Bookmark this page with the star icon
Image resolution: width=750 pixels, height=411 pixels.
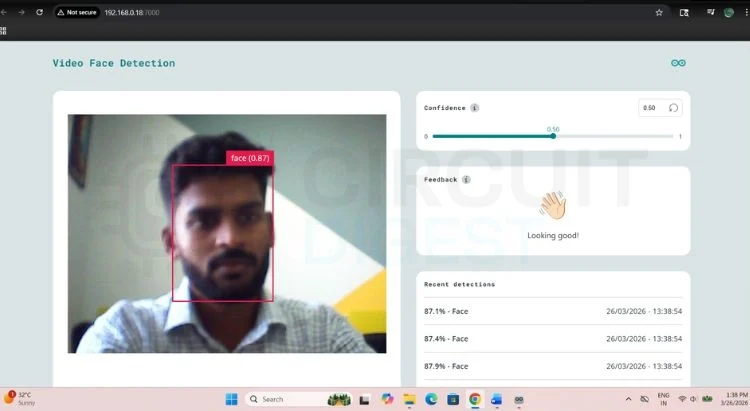tap(659, 12)
